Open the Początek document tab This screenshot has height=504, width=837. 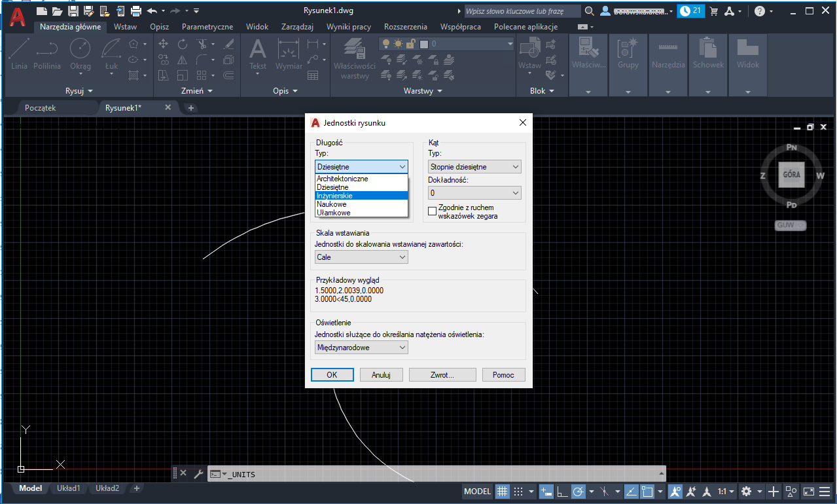click(x=41, y=108)
